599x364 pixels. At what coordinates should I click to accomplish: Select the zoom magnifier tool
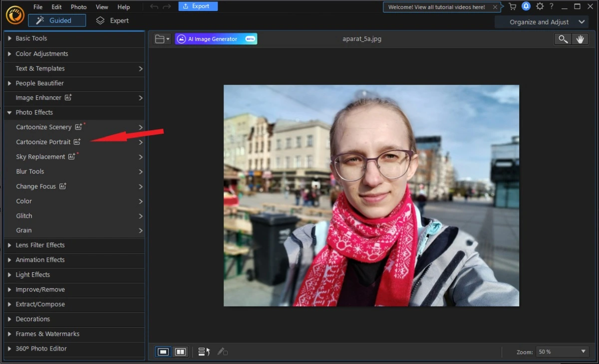coord(563,39)
